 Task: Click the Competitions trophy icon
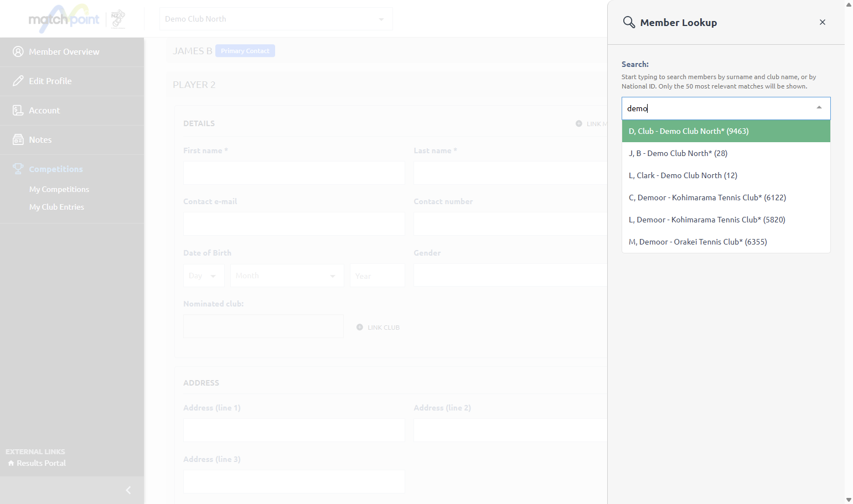(18, 169)
